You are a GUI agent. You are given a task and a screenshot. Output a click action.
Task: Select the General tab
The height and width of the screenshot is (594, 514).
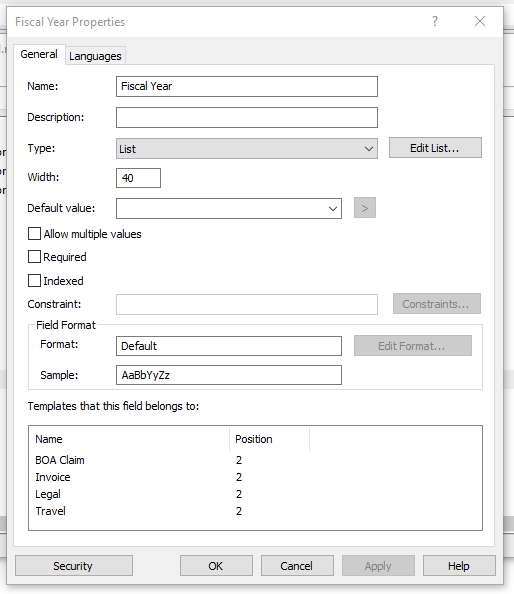(x=39, y=54)
